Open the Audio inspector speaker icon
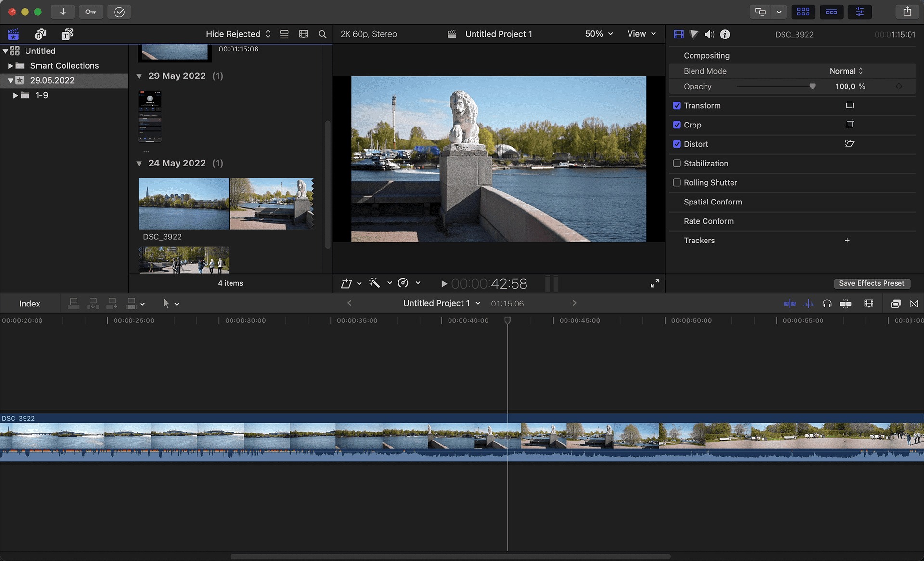 [709, 34]
